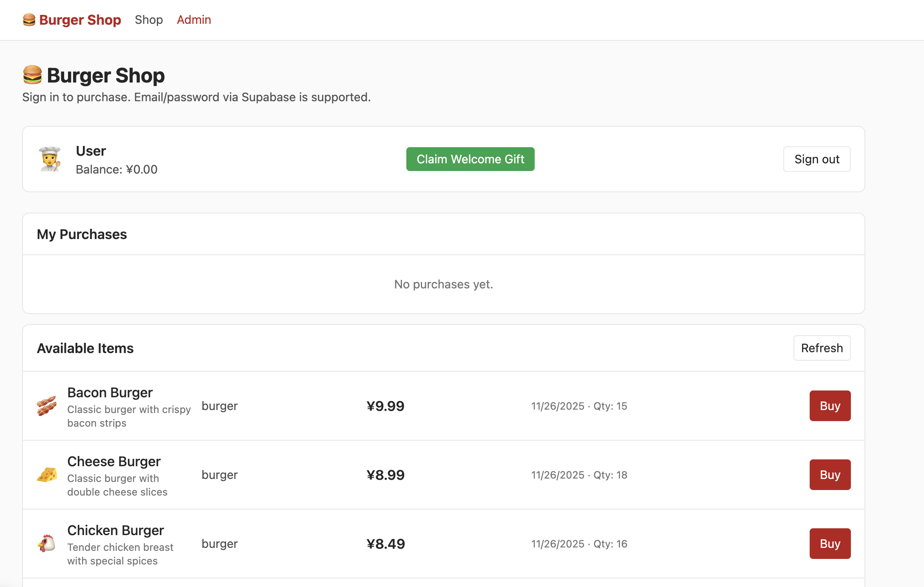Viewport: 924px width, 587px height.
Task: Click the chicken emoji icon
Action: (47, 544)
